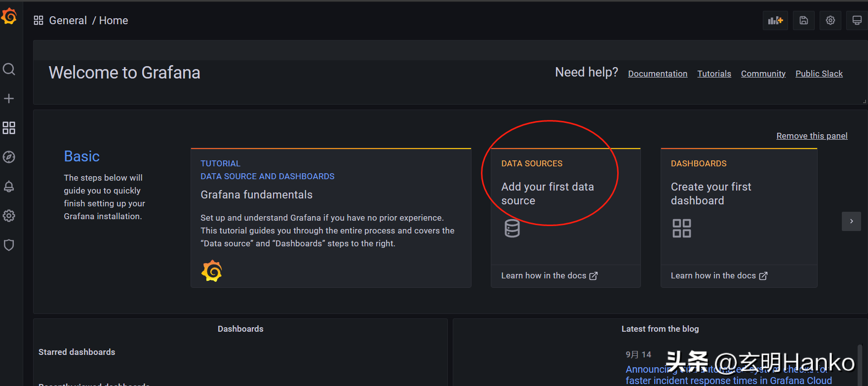Click the Dashboards panel title

point(240,329)
